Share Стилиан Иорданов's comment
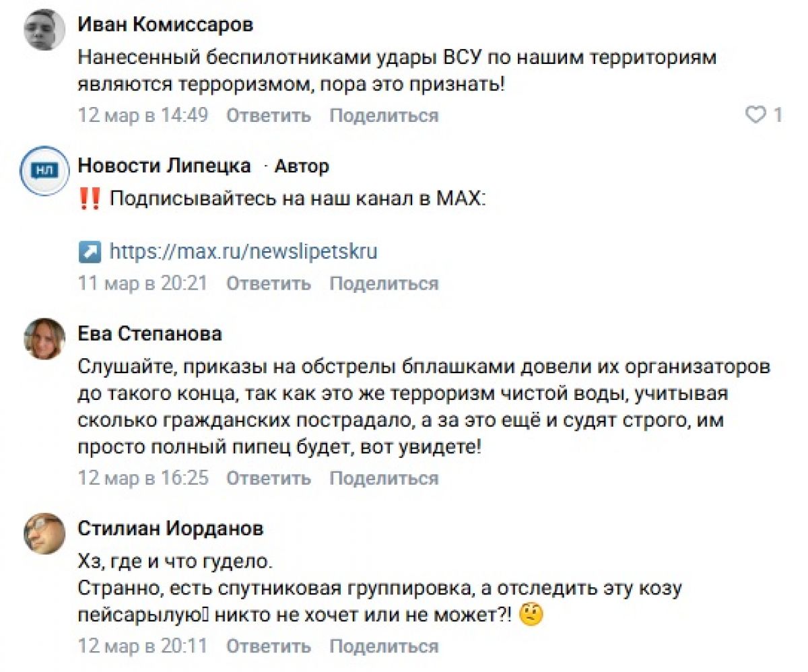The width and height of the screenshot is (808, 672). (x=383, y=646)
